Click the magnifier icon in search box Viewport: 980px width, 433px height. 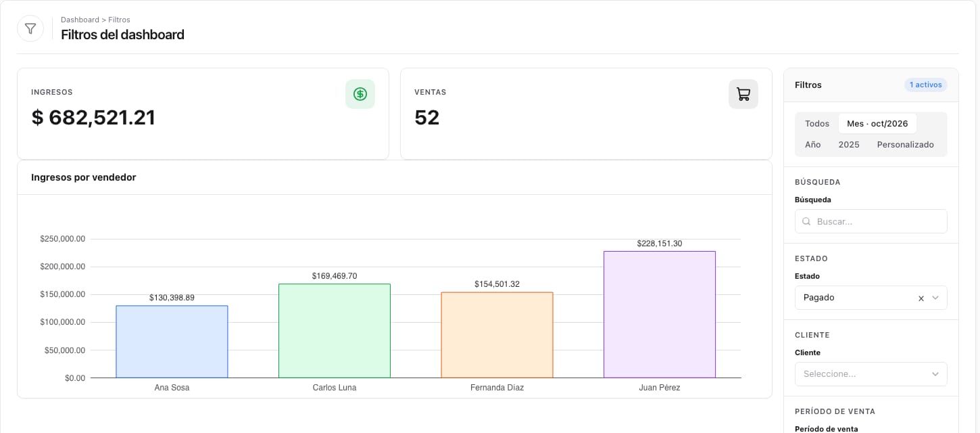806,221
